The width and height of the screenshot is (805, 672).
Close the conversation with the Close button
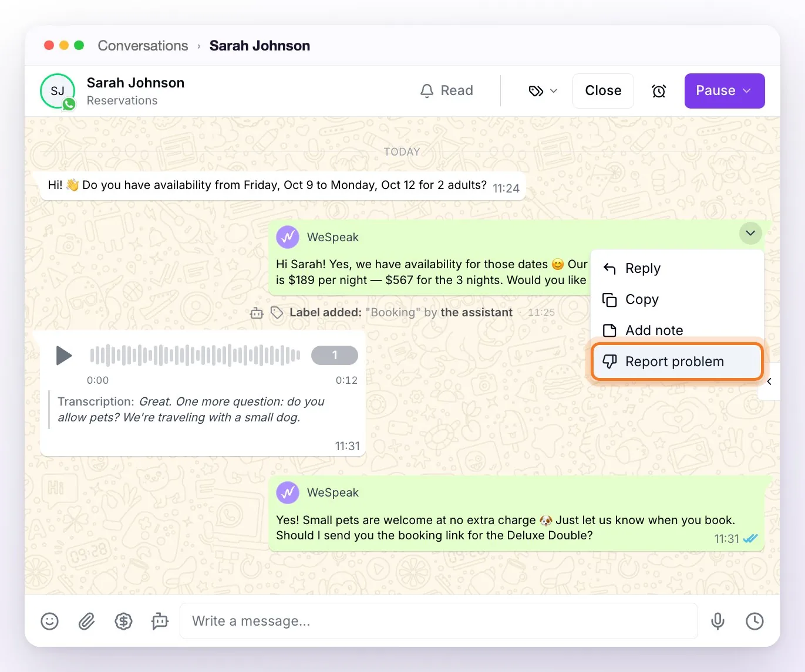pos(603,91)
